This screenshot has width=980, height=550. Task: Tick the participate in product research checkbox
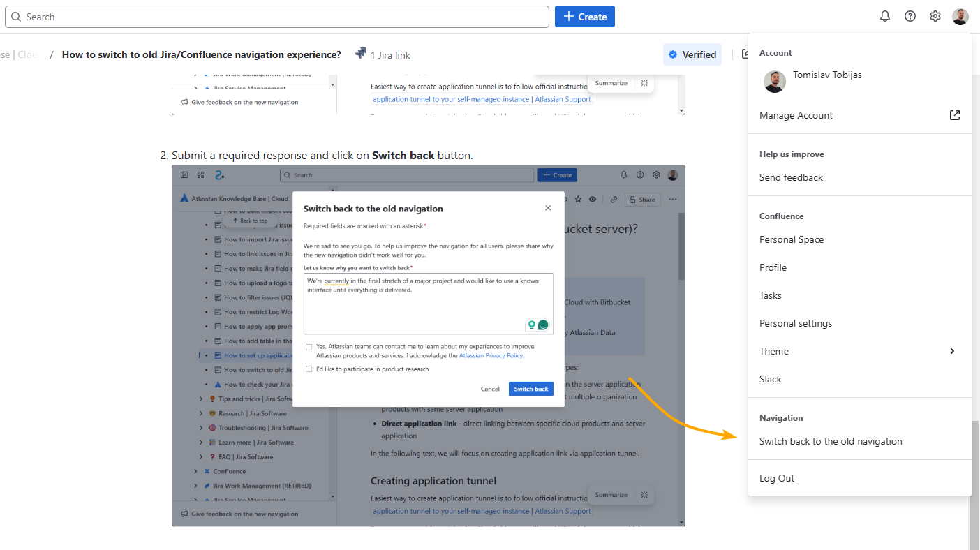coord(309,369)
